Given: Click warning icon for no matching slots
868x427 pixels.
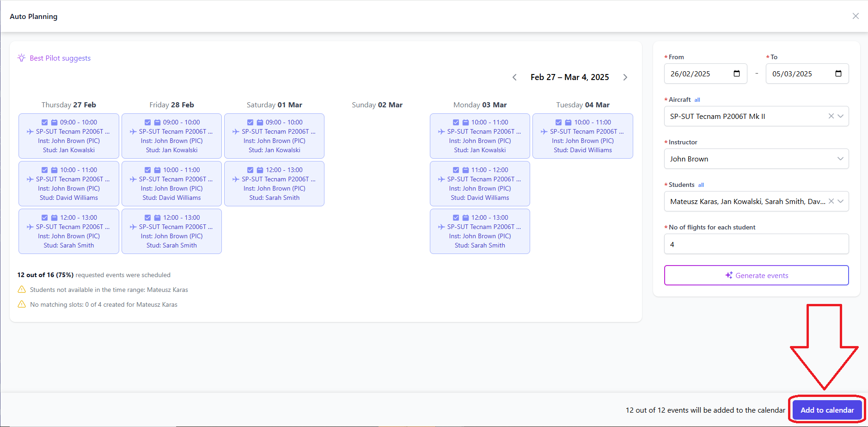Looking at the screenshot, I should point(22,304).
